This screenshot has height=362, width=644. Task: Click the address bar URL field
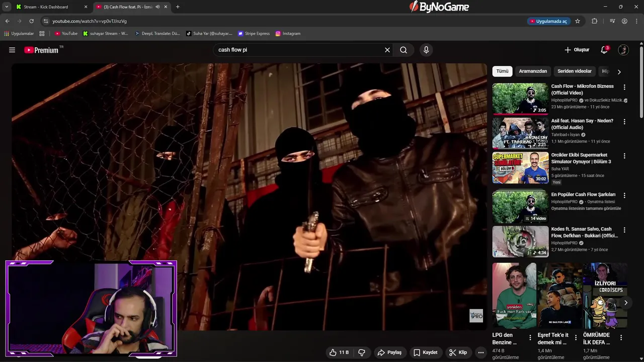287,21
